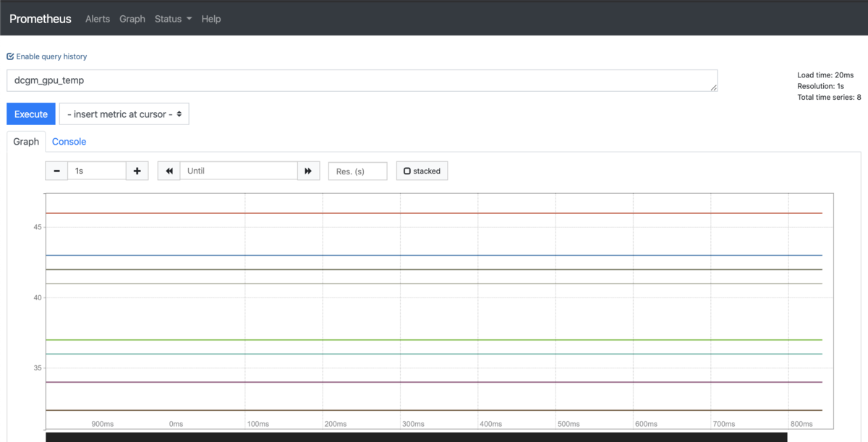Viewport: 868px width, 442px height.
Task: Toggle the Enable query history checkbox
Action: pos(10,56)
